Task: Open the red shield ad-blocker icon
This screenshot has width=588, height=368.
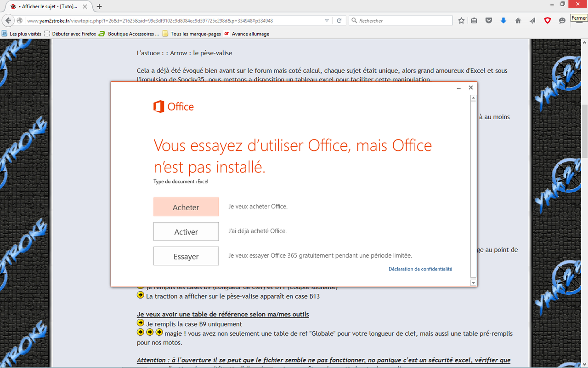Action: (547, 20)
